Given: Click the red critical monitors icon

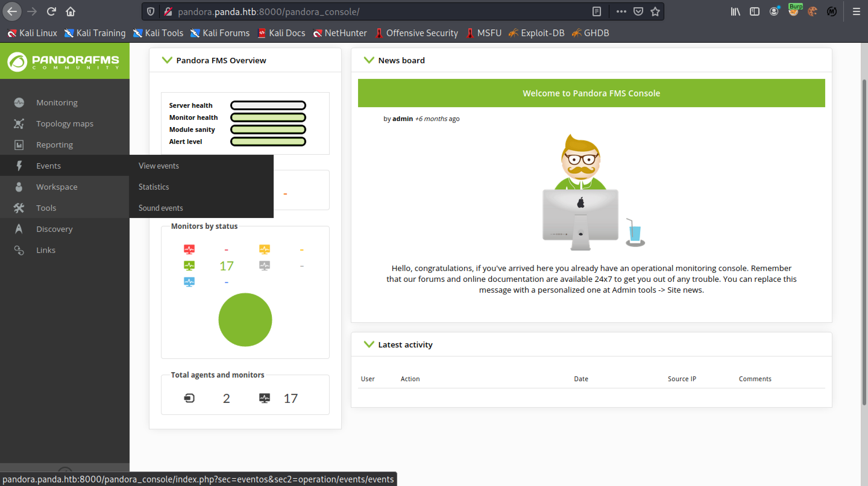Looking at the screenshot, I should 189,249.
